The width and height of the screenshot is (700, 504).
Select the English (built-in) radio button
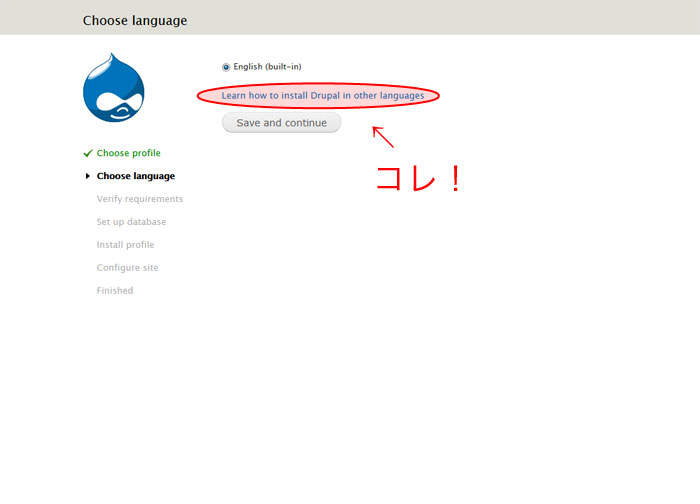pyautogui.click(x=226, y=67)
